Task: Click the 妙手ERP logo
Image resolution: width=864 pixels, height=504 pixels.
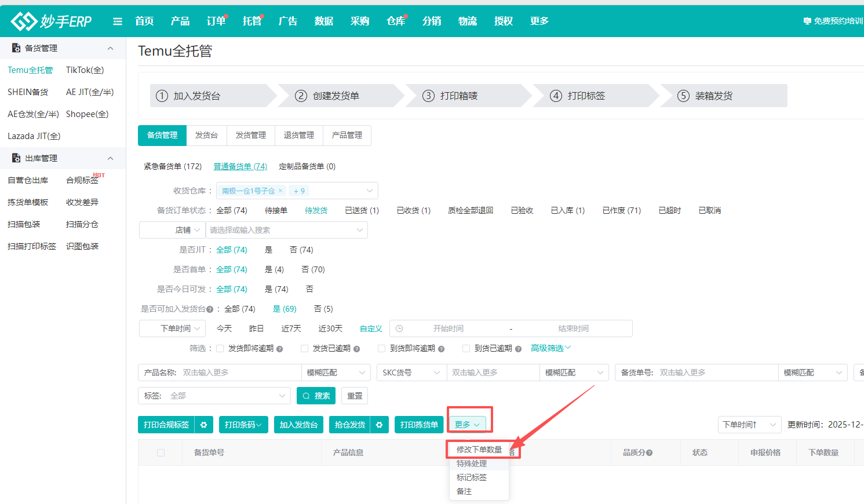Action: pos(51,21)
